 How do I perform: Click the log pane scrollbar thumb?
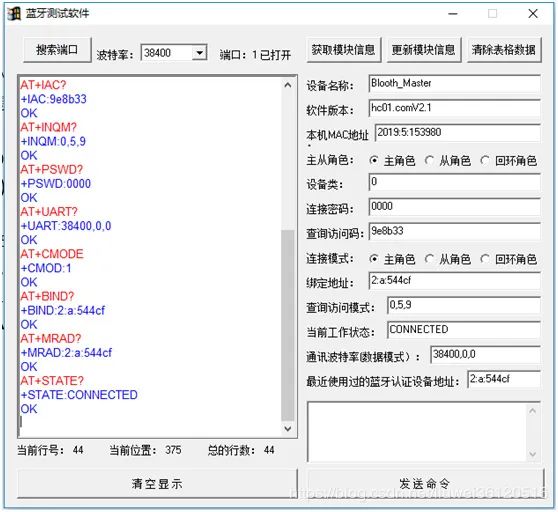[288, 325]
